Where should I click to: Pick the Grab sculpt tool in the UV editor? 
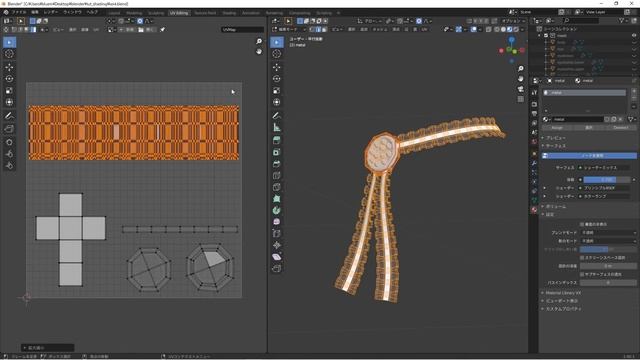pos(9,142)
